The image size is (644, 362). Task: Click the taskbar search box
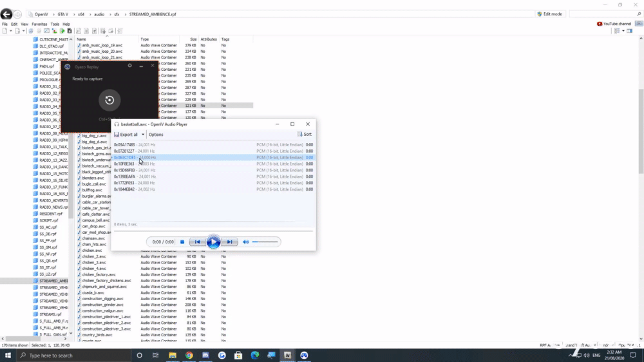[74, 356]
